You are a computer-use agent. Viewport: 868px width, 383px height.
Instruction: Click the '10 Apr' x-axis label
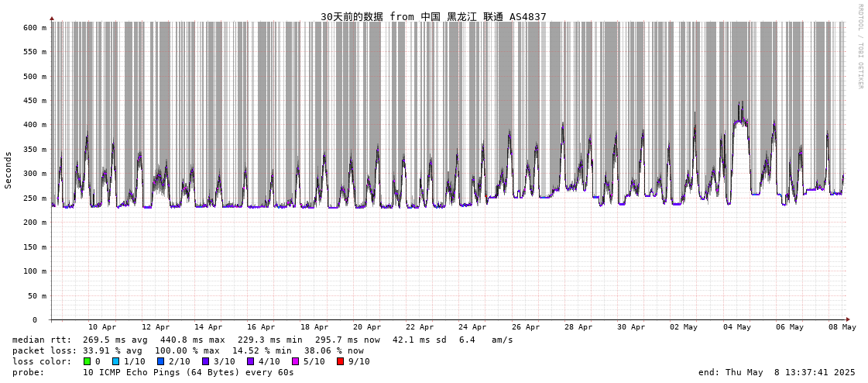click(102, 327)
